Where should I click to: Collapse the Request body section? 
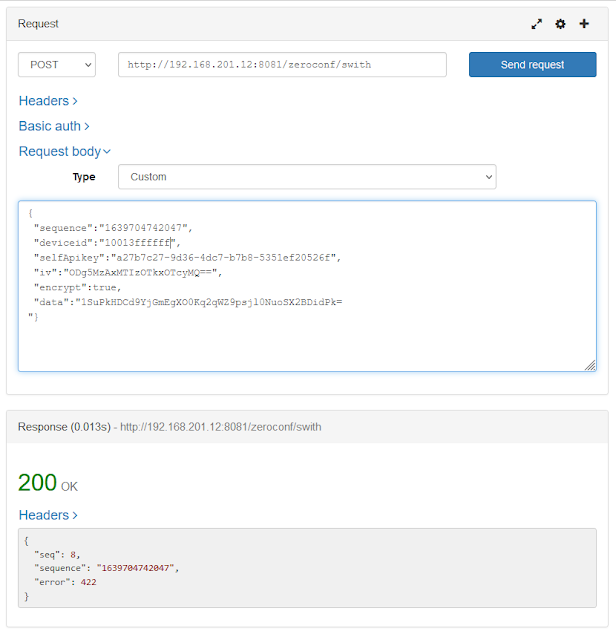[x=64, y=152]
